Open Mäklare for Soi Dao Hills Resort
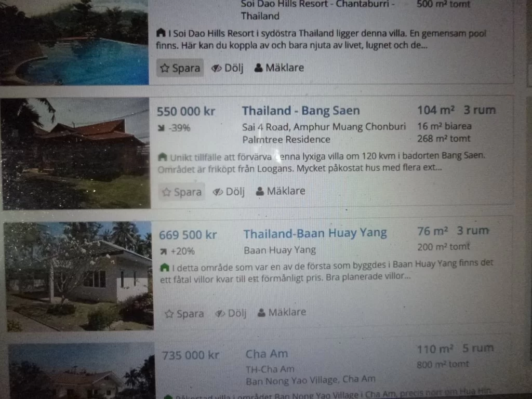This screenshot has height=399, width=532. pos(279,68)
